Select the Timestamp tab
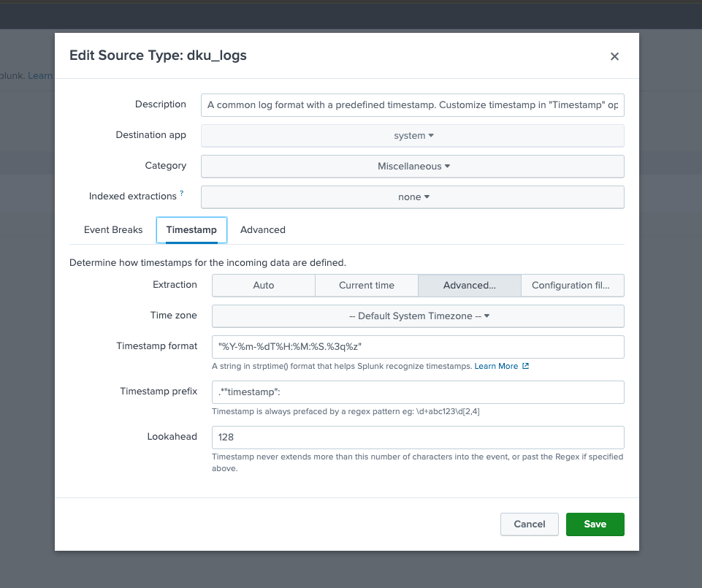Viewport: 702px width, 588px height. coord(191,229)
